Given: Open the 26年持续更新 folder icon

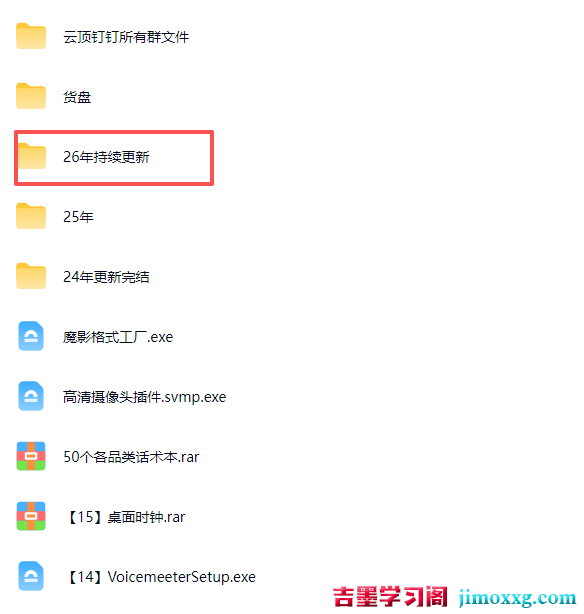Looking at the screenshot, I should point(31,156).
